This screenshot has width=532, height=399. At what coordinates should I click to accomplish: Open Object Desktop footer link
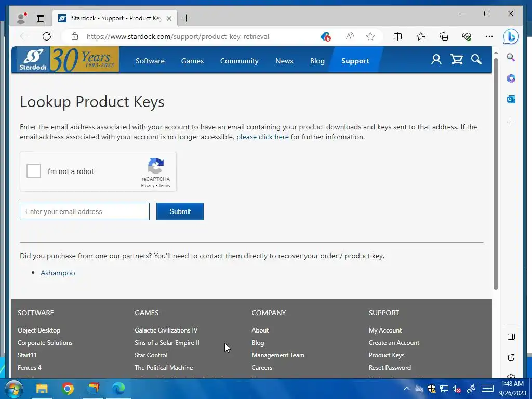38,330
